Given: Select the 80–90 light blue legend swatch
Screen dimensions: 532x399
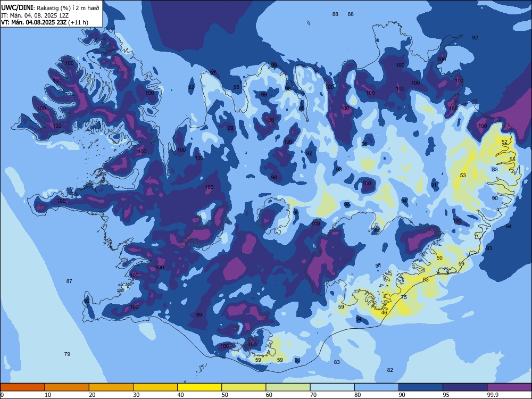Looking at the screenshot, I should (x=377, y=387).
